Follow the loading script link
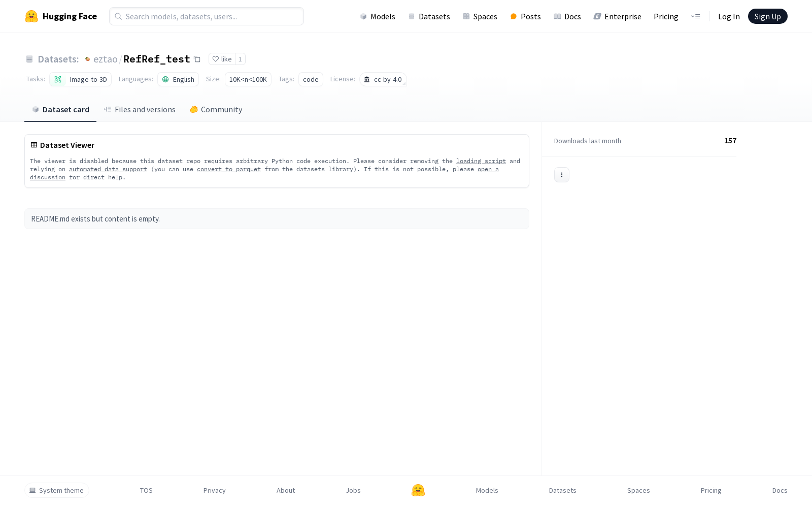 481,161
